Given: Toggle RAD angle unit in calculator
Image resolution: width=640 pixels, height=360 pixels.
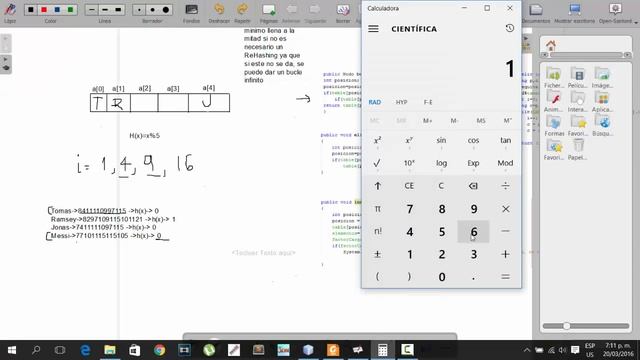Looking at the screenshot, I should [x=375, y=102].
